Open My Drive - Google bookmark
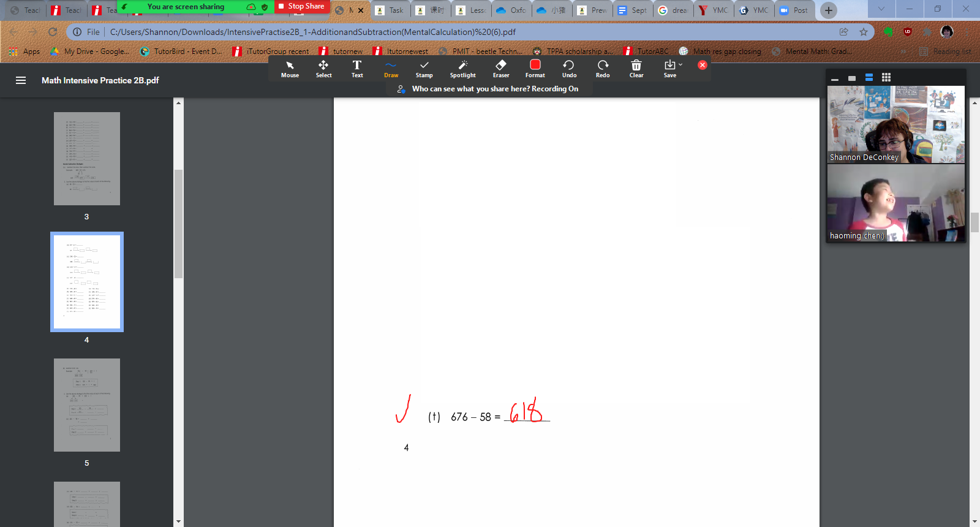This screenshot has height=527, width=980. 90,51
